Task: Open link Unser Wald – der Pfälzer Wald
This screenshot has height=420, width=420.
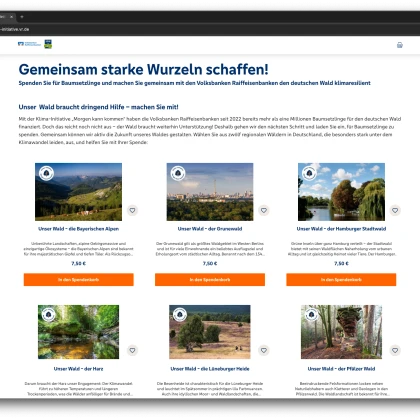Action: coord(341,369)
